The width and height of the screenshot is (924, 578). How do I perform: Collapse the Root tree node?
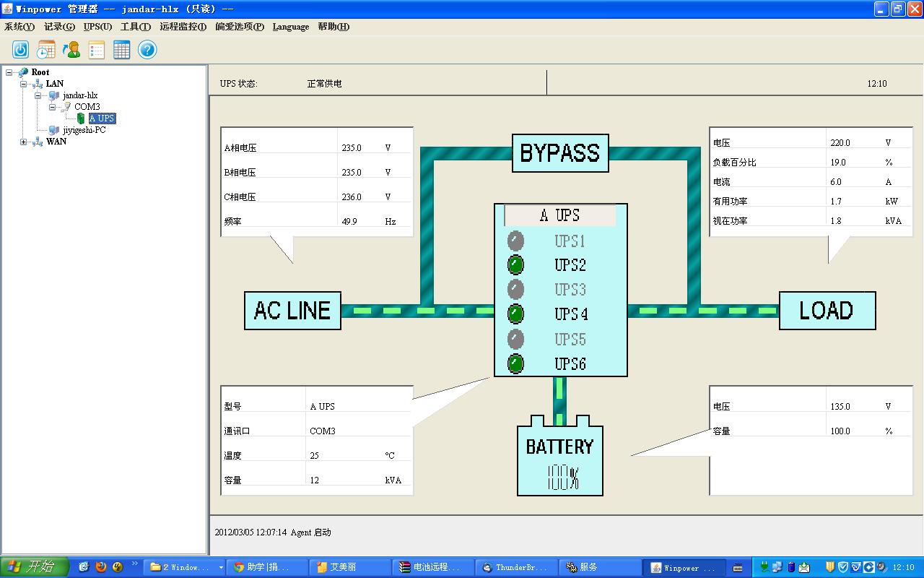(9, 72)
